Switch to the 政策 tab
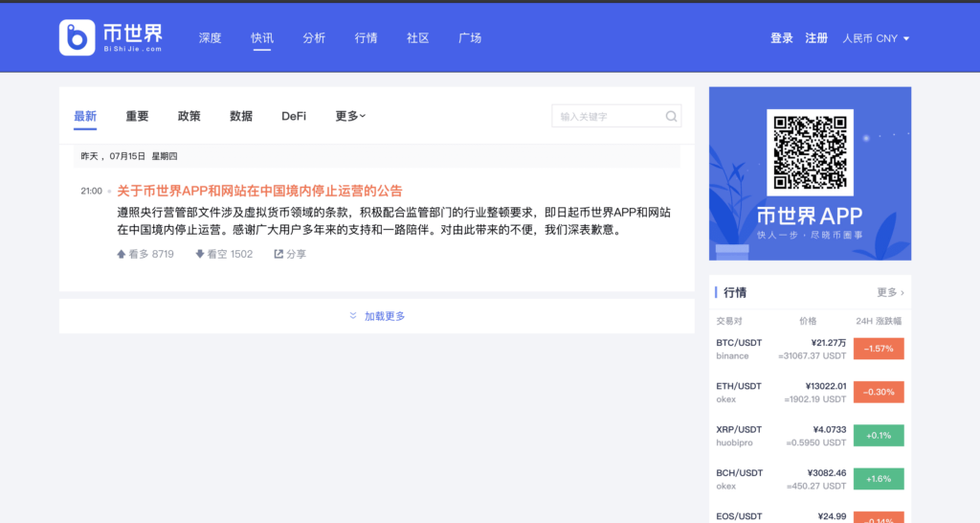The width and height of the screenshot is (980, 523). click(x=189, y=116)
